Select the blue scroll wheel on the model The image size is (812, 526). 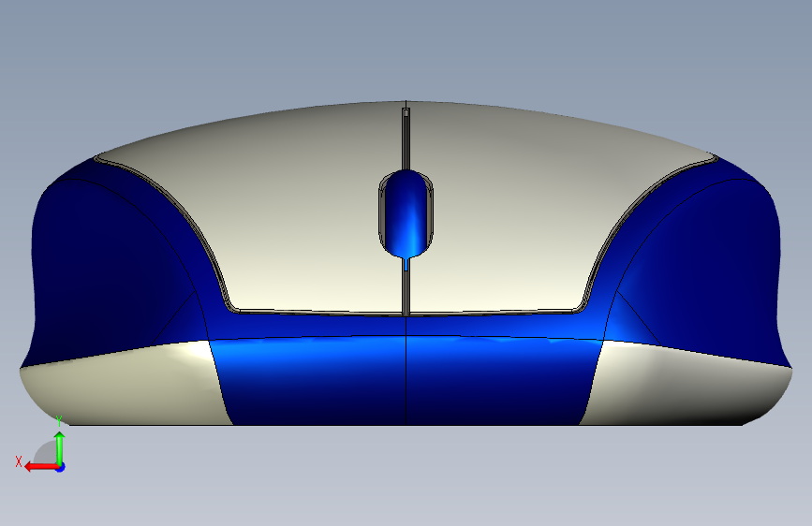(x=406, y=213)
